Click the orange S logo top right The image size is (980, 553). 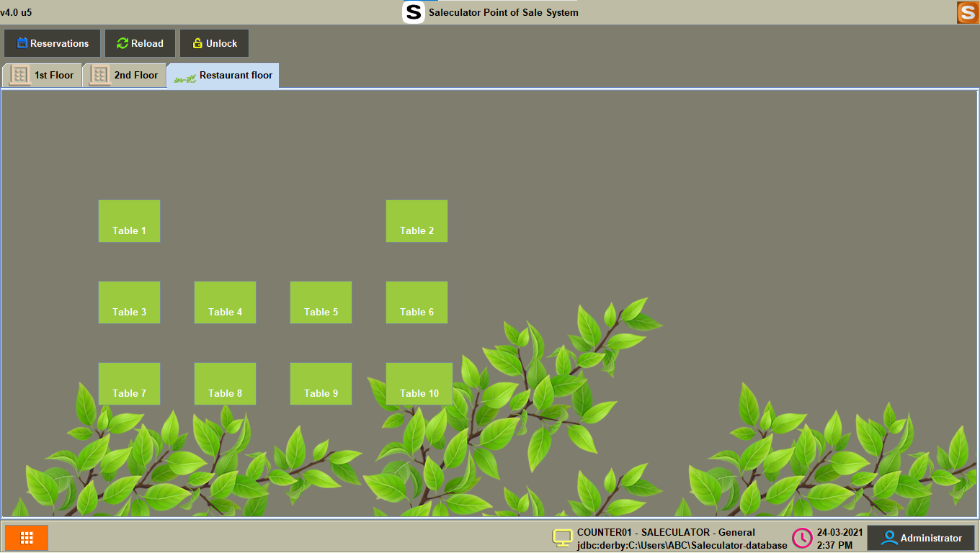968,12
